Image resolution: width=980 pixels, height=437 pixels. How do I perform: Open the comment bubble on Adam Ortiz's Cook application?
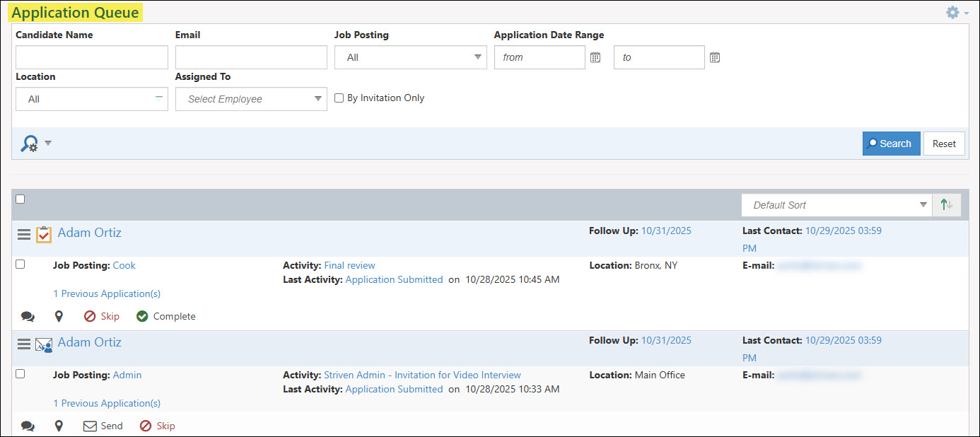[28, 316]
